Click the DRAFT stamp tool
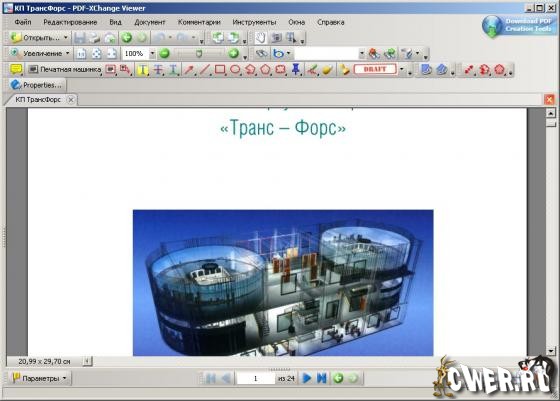Viewport: 560px width, 401px height. (x=375, y=69)
